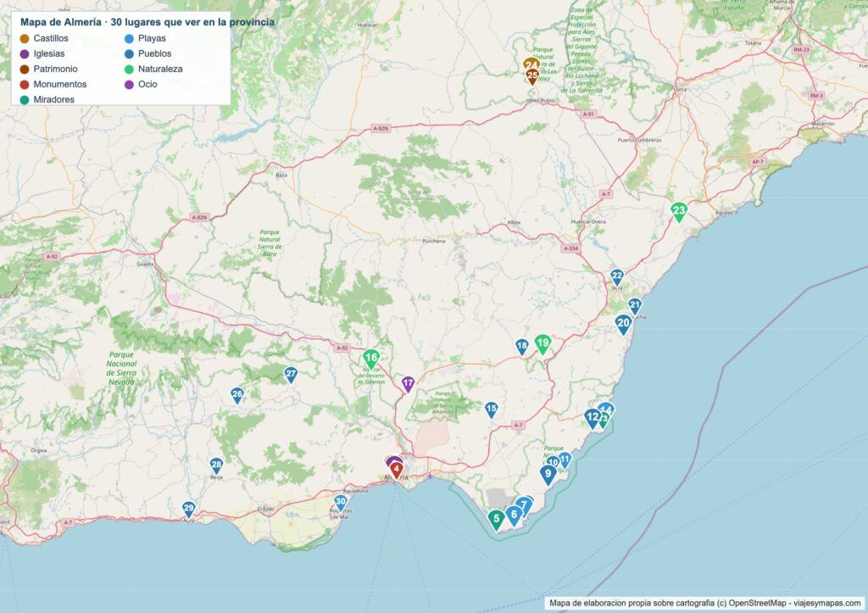Select the brown marker numbered 25
Image resolution: width=868 pixels, height=613 pixels.
532,75
